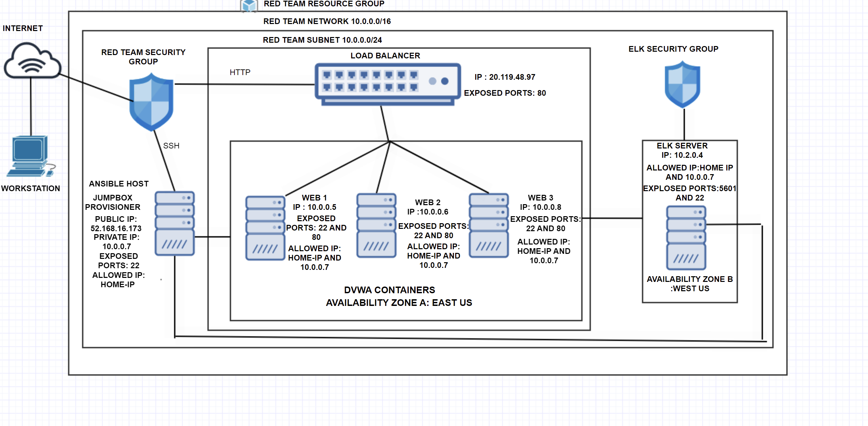The width and height of the screenshot is (868, 426).
Task: Click 'PRIVATE IP: 10.0.0.7' text
Action: tap(117, 242)
